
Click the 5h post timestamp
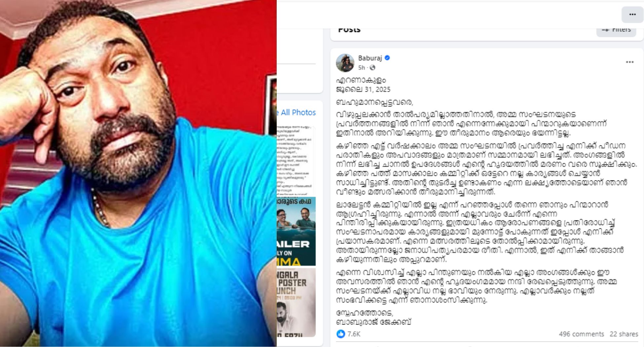click(362, 68)
